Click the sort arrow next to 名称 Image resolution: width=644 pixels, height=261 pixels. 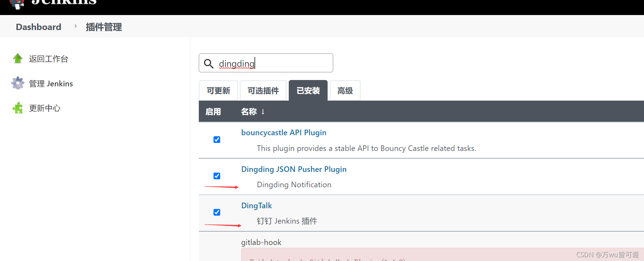pos(263,112)
